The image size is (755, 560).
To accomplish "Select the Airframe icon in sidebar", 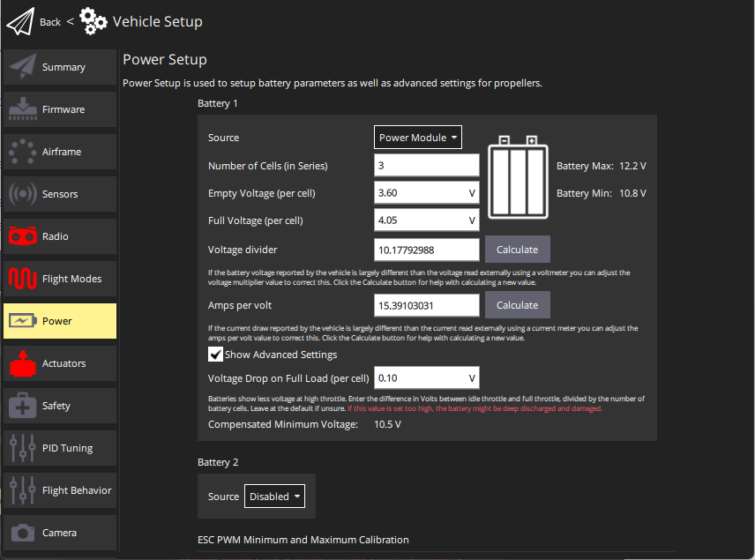I will coord(22,152).
